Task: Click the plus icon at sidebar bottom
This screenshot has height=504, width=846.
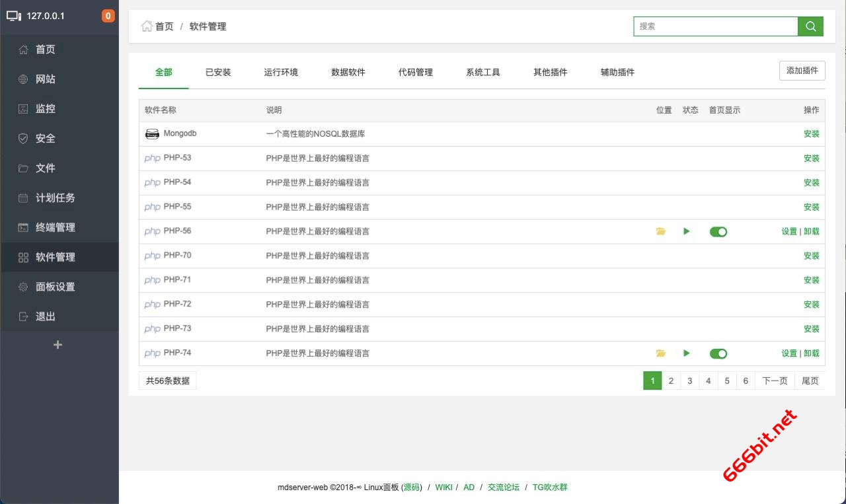Action: (x=58, y=344)
